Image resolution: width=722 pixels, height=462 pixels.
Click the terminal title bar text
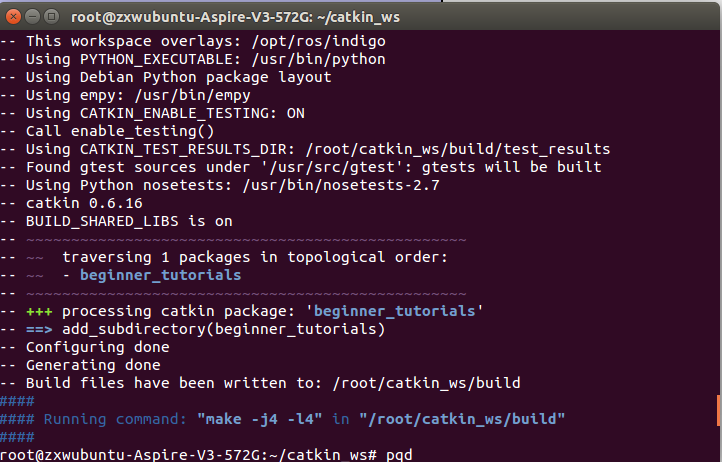pyautogui.click(x=235, y=18)
